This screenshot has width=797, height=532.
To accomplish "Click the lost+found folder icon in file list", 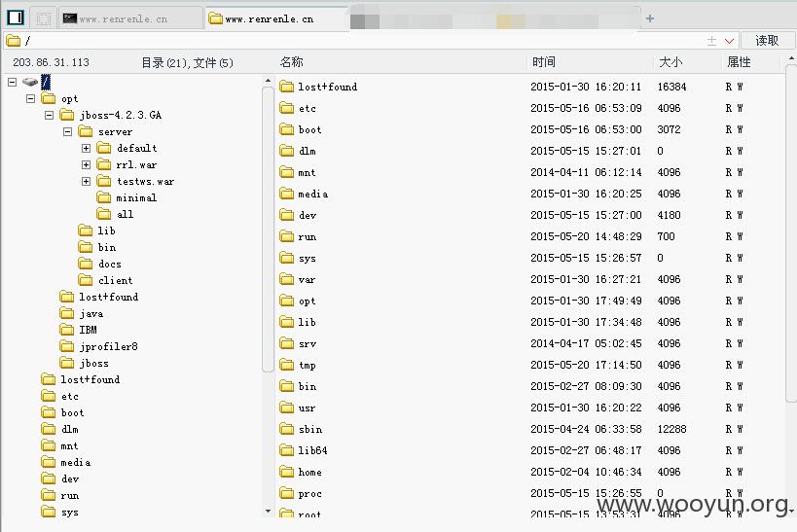I will click(x=287, y=87).
